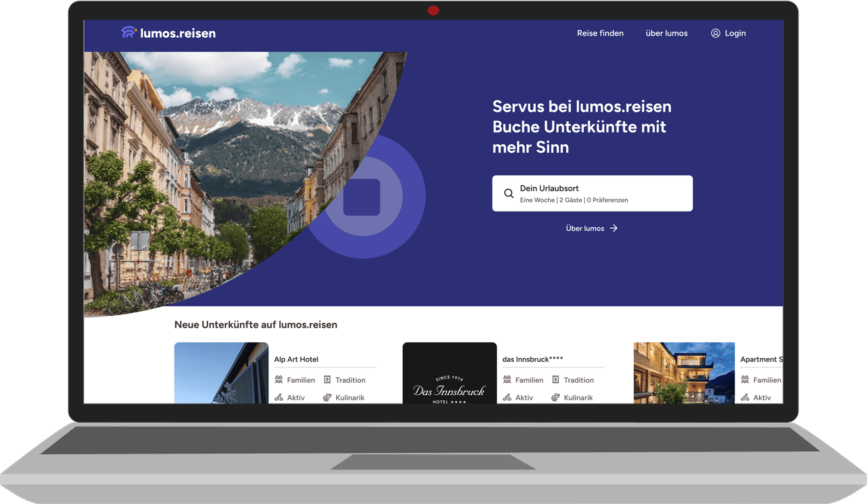Screen dimensions: 868x504
Task: Follow the Über lumos link below search
Action: point(585,228)
